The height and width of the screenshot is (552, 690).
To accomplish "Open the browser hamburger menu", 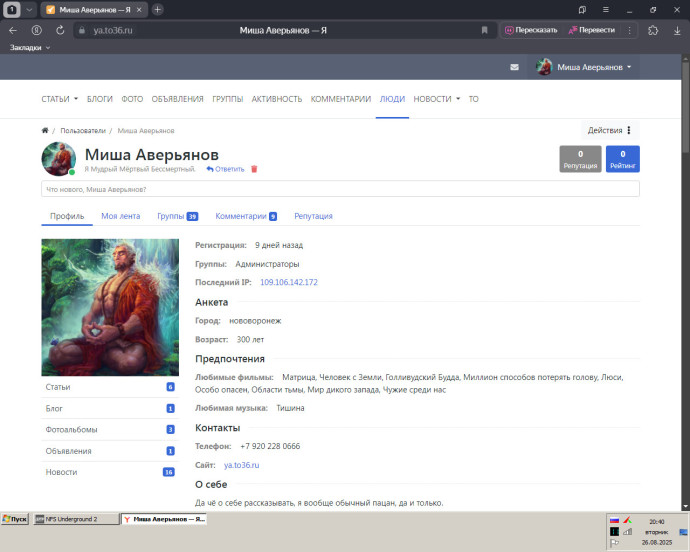I will click(x=606, y=10).
